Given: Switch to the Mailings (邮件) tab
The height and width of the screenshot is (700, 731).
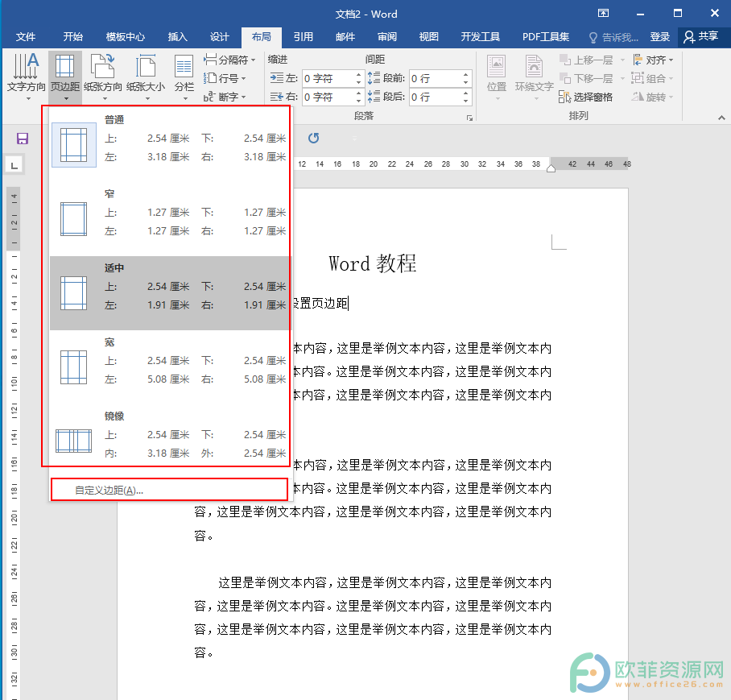Looking at the screenshot, I should pos(345,37).
